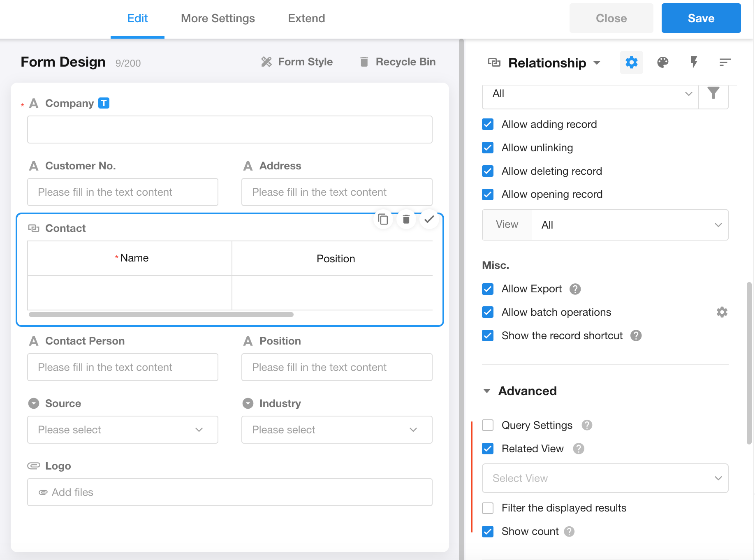Open the Select View dropdown
This screenshot has width=755, height=560.
[604, 479]
